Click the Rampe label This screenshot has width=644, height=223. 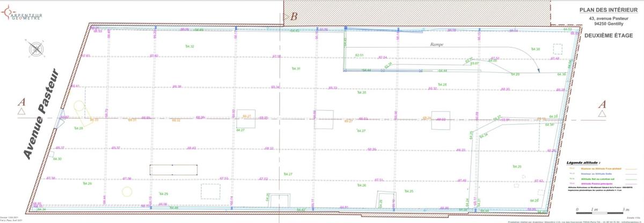point(437,44)
